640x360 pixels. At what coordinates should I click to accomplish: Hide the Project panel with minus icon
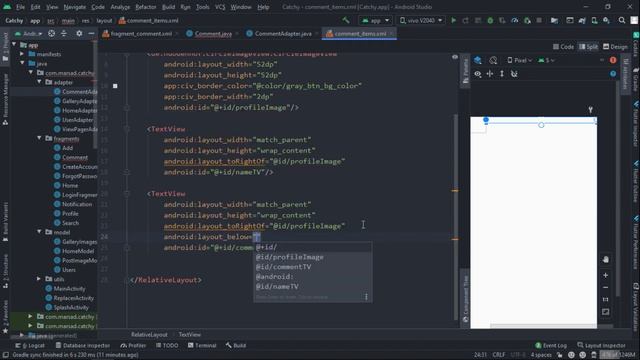91,33
